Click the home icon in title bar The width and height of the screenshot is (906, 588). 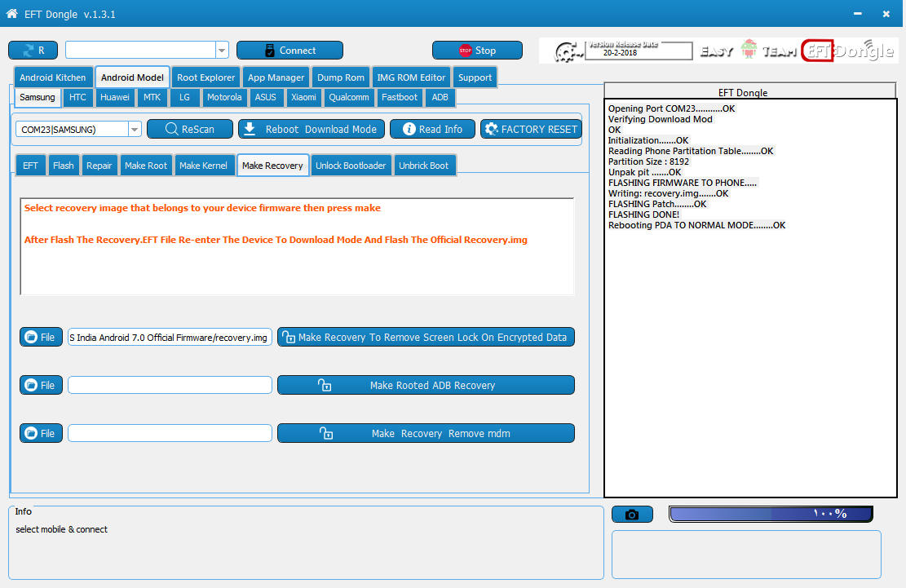tap(11, 13)
